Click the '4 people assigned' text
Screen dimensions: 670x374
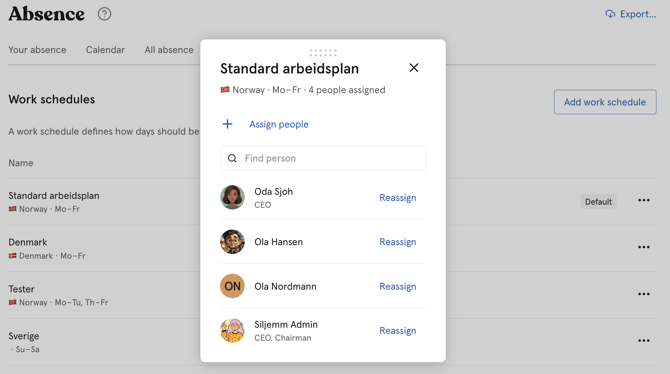pyautogui.click(x=347, y=90)
